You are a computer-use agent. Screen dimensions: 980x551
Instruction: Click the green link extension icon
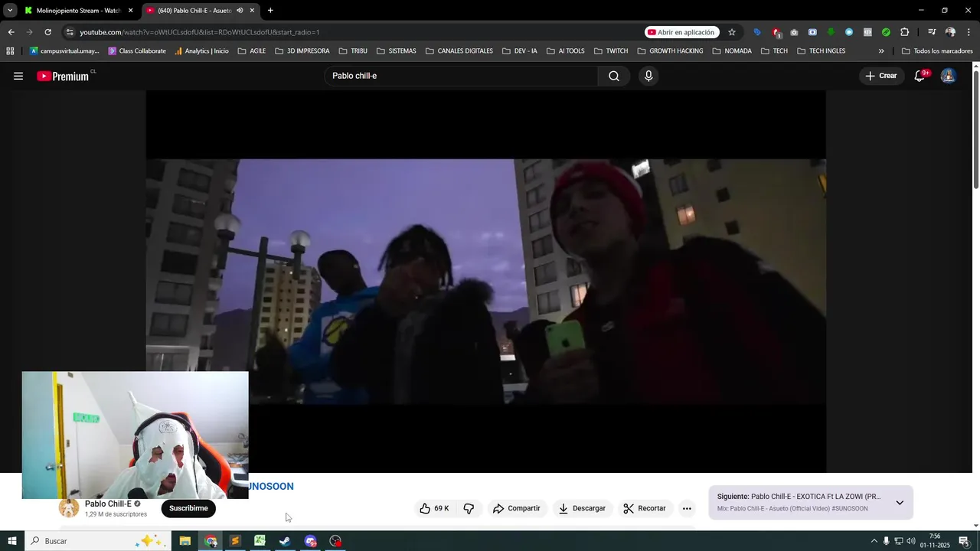point(886,32)
